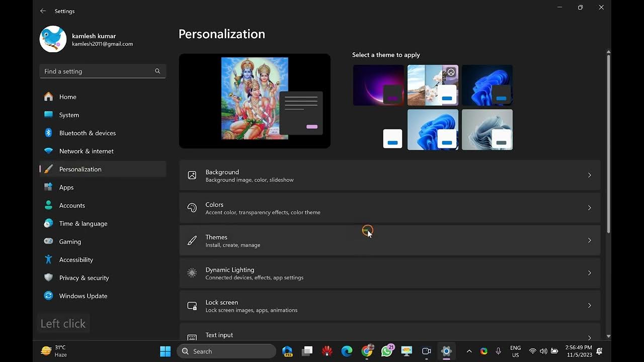
Task: Click the wifi icon in the system tray
Action: point(532,351)
